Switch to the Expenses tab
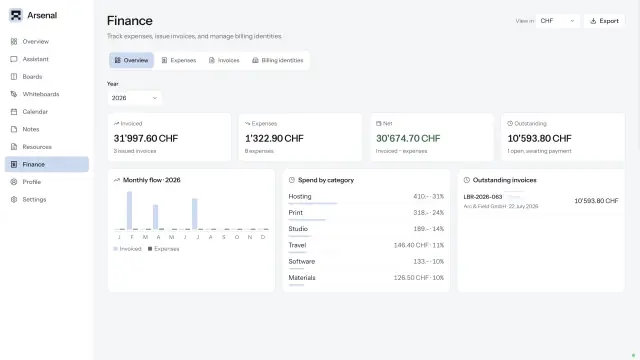 179,60
